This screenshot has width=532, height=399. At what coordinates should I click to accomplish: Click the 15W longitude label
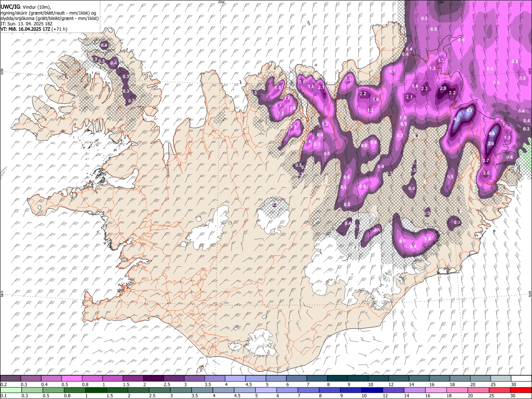pos(441,2)
